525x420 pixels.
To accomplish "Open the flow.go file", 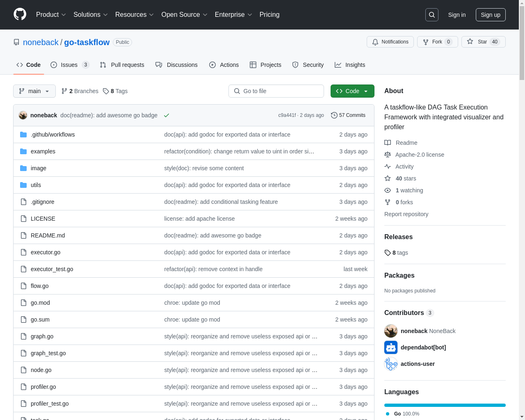I will pyautogui.click(x=40, y=286).
